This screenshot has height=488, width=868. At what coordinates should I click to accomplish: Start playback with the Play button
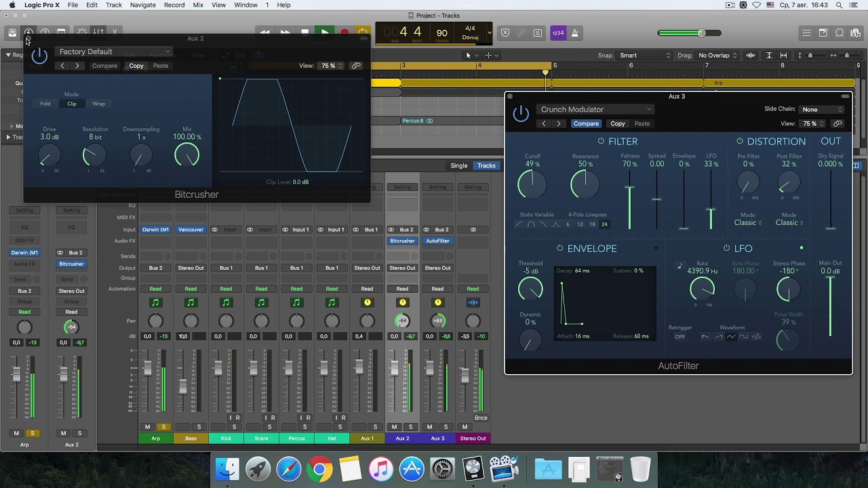(325, 33)
